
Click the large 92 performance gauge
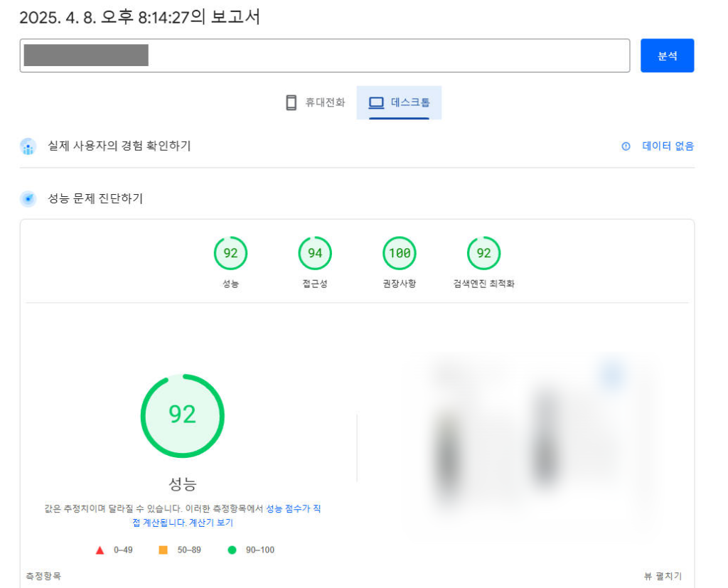tap(183, 416)
